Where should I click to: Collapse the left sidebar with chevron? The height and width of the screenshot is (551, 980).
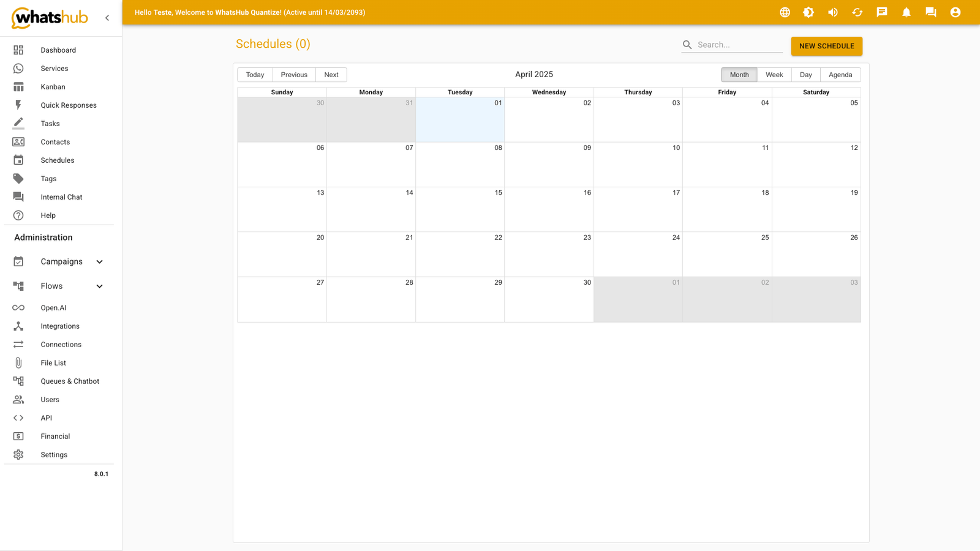coord(107,17)
